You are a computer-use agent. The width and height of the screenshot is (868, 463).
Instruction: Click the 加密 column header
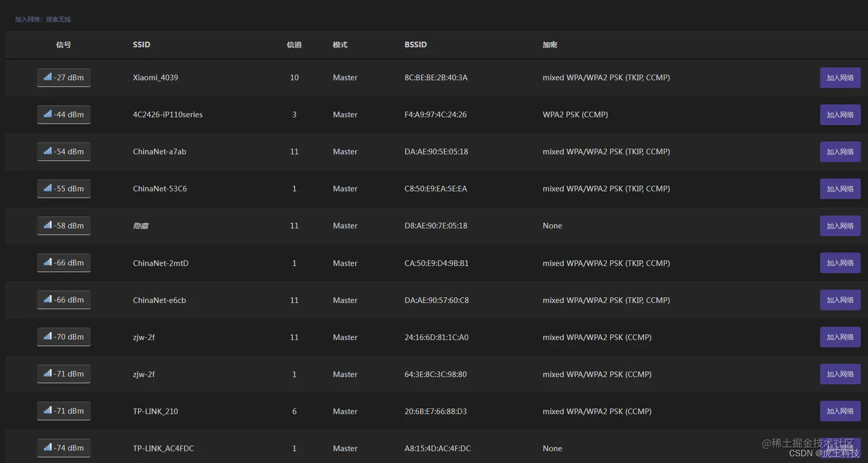click(x=550, y=45)
